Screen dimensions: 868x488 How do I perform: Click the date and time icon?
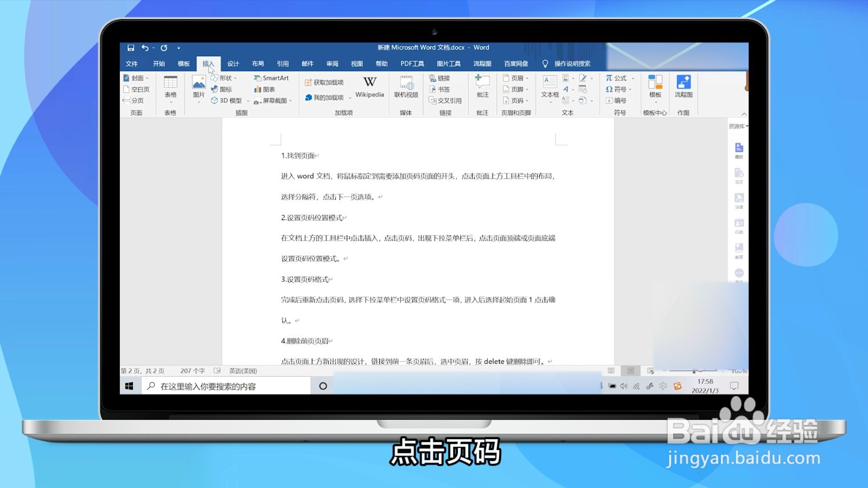coord(583,89)
